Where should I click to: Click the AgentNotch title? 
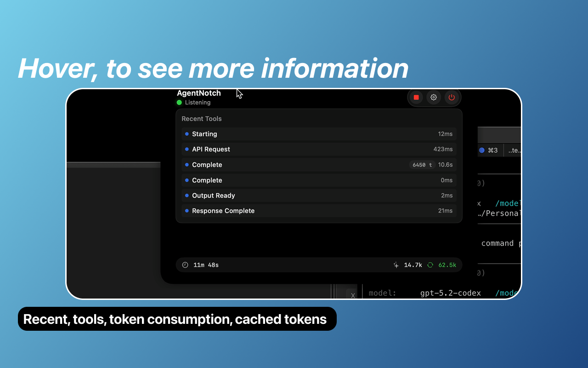[x=198, y=93]
